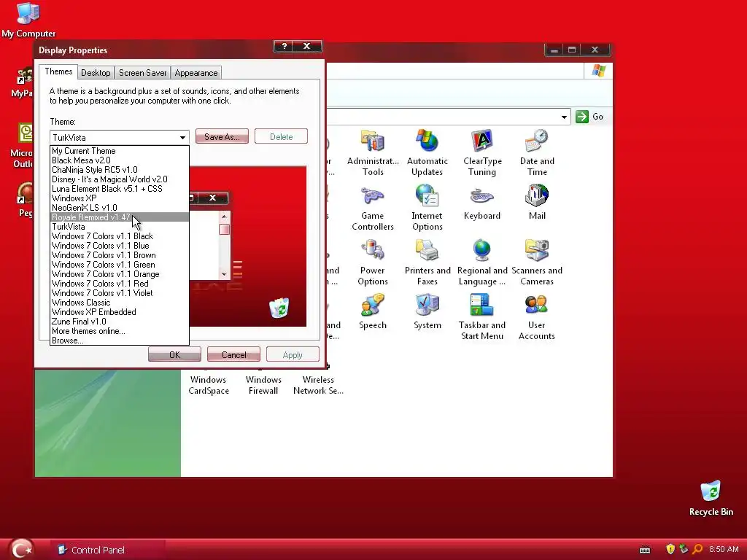This screenshot has width=747, height=560.
Task: Open System properties icon
Action: pos(427,312)
